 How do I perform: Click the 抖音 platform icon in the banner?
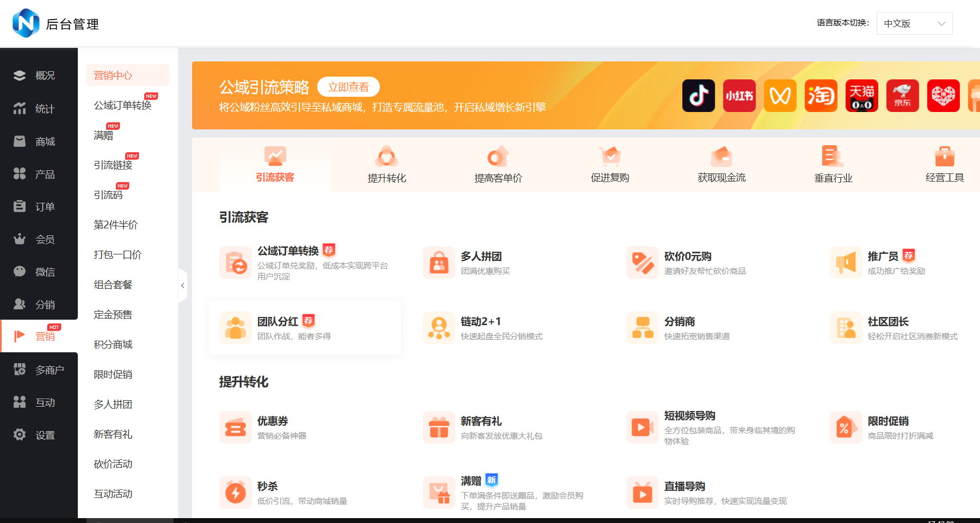click(698, 95)
